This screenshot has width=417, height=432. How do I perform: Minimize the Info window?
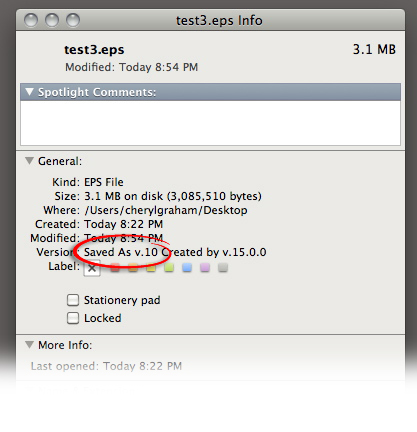point(52,20)
